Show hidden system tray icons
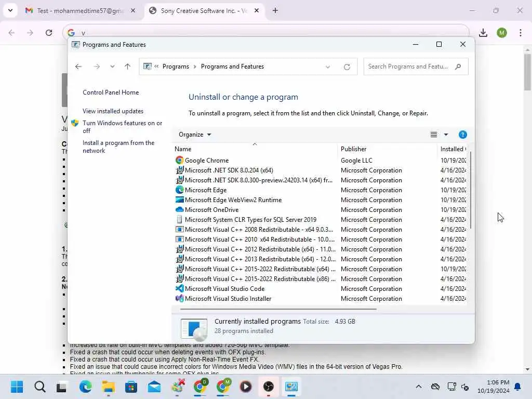Screen dimensions: 532x399 pyautogui.click(x=419, y=387)
